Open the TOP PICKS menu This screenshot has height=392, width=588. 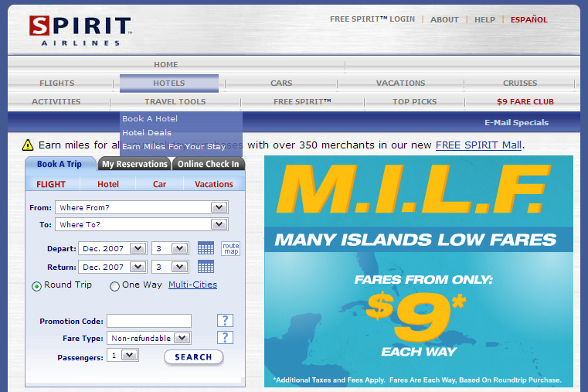tap(414, 101)
